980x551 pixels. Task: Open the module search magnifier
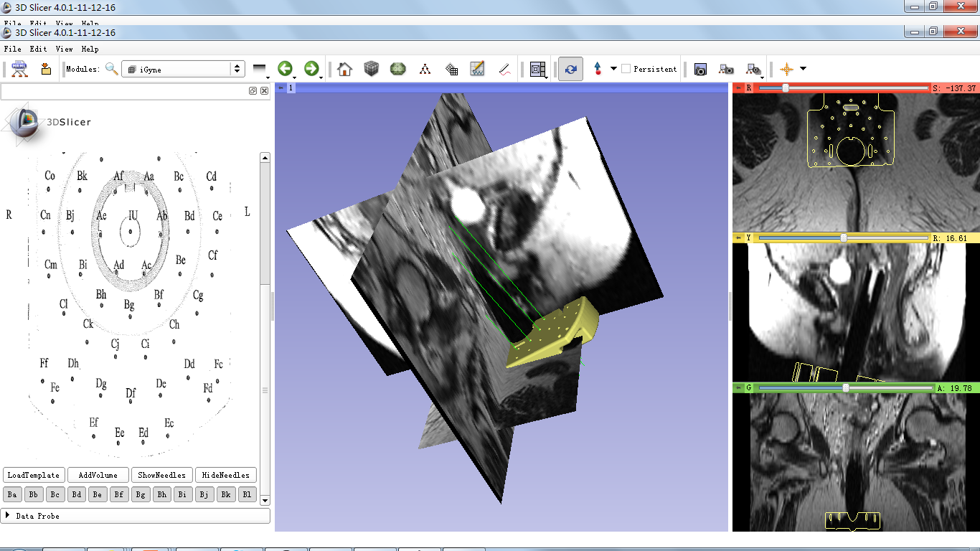111,69
